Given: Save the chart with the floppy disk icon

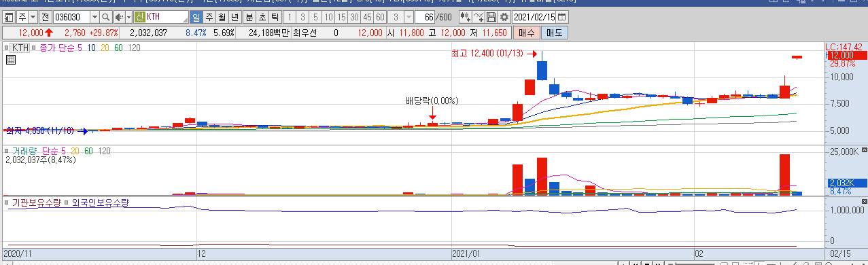Looking at the screenshot, I should tap(491, 17).
